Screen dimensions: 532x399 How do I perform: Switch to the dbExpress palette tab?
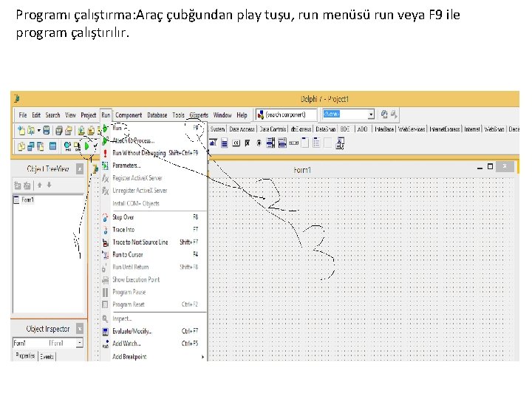(x=301, y=129)
